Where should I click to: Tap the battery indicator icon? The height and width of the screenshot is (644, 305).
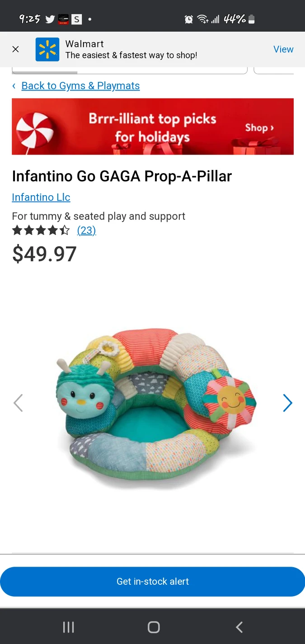click(252, 19)
